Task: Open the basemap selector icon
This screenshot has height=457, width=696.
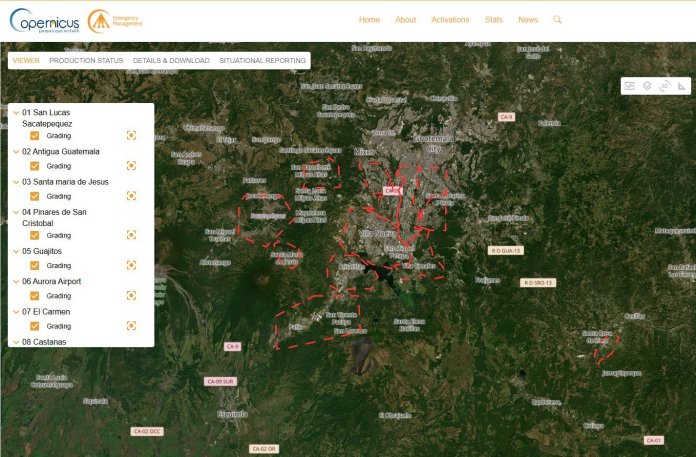Action: pyautogui.click(x=629, y=86)
